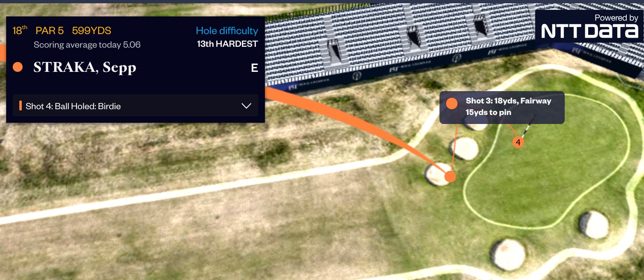Click the 13th HARDEST ranking text
644x280 pixels.
[228, 44]
